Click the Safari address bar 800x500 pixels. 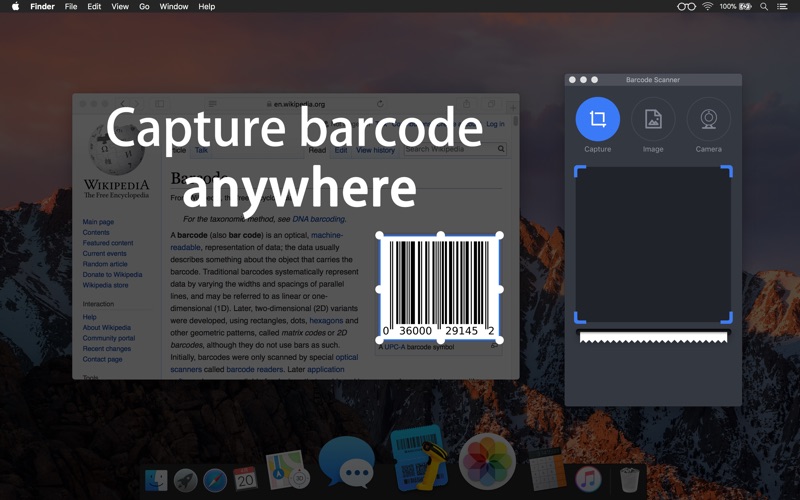tap(295, 104)
